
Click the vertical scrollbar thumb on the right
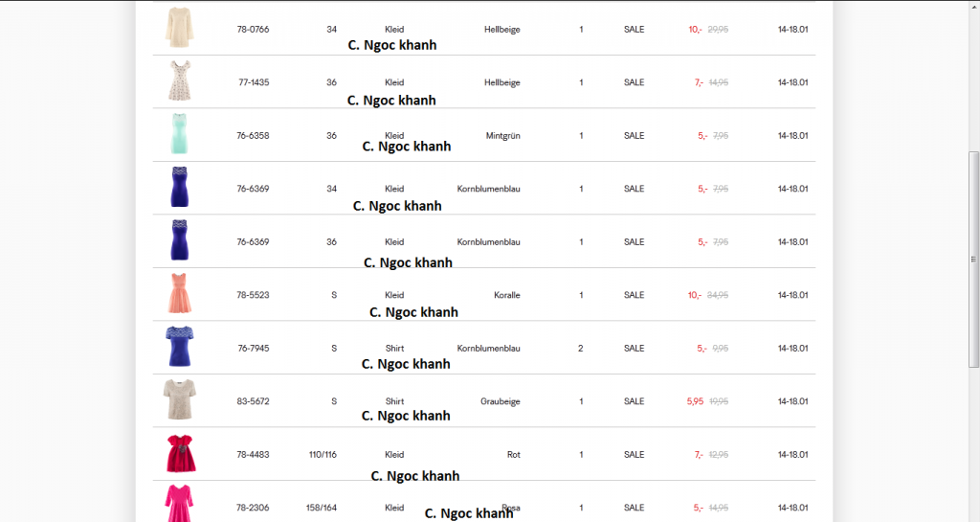click(x=974, y=259)
